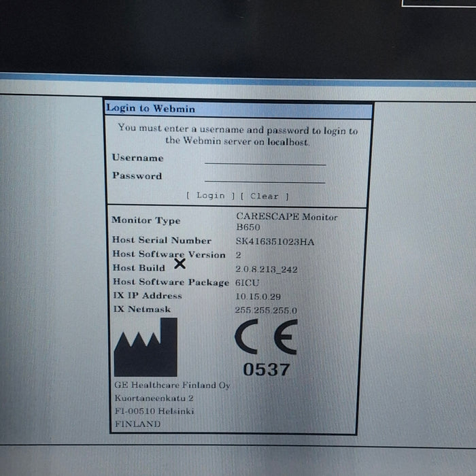Click the manufacturer factory icon

coord(146,347)
